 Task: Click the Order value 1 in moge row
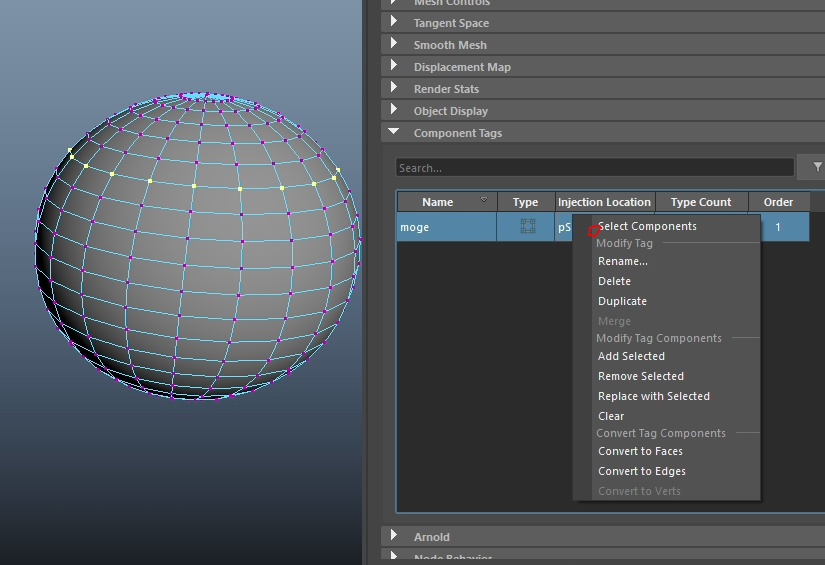[778, 227]
